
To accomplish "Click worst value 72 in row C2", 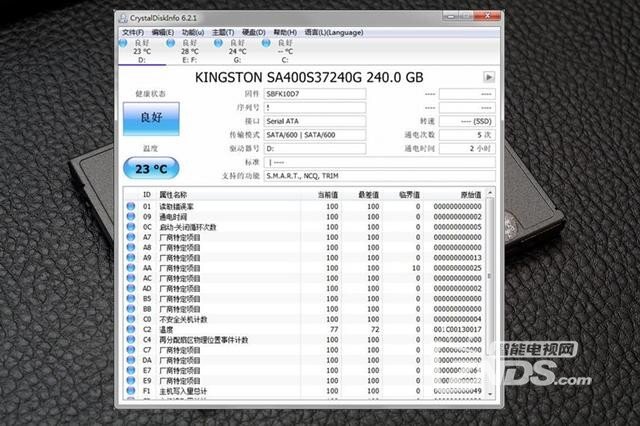I will [x=375, y=329].
